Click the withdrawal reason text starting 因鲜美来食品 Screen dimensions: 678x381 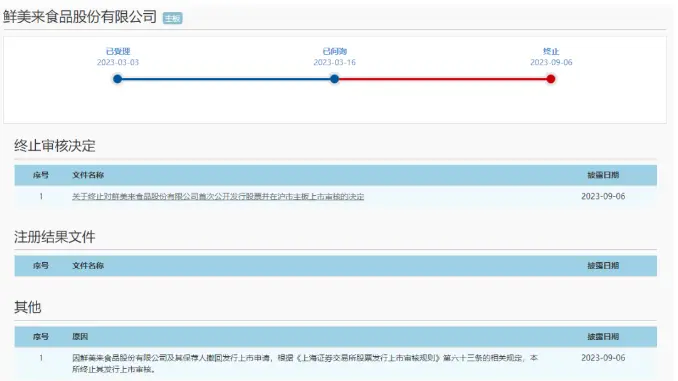click(x=305, y=364)
